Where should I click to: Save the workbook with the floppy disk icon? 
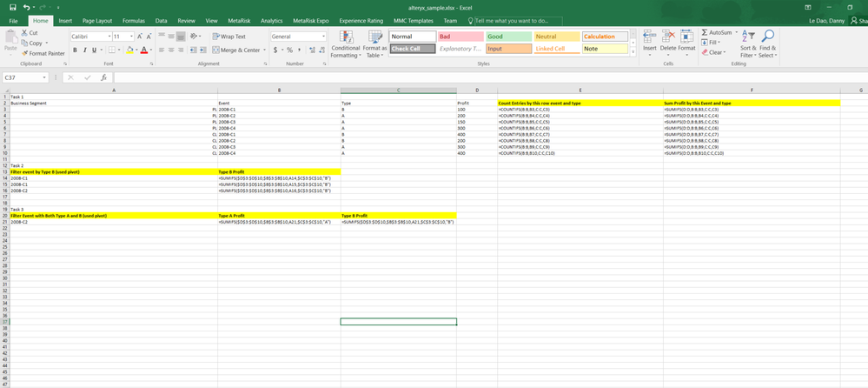point(13,7)
